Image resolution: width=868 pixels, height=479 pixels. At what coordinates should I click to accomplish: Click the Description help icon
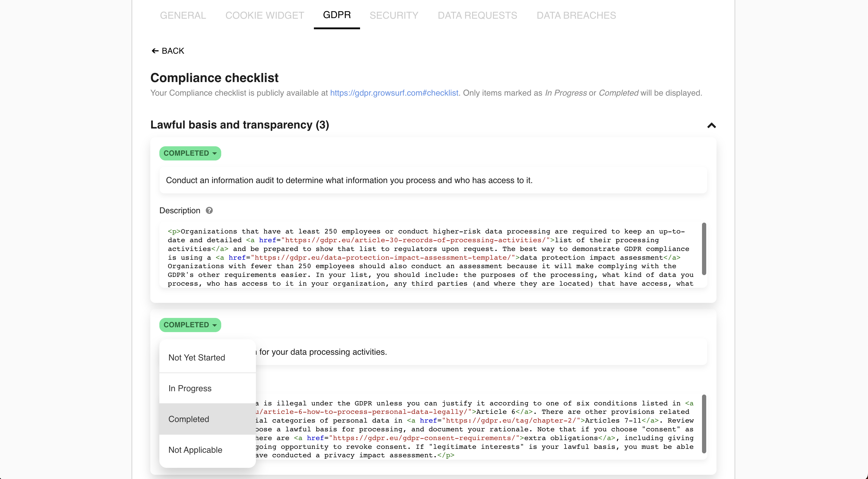click(209, 210)
